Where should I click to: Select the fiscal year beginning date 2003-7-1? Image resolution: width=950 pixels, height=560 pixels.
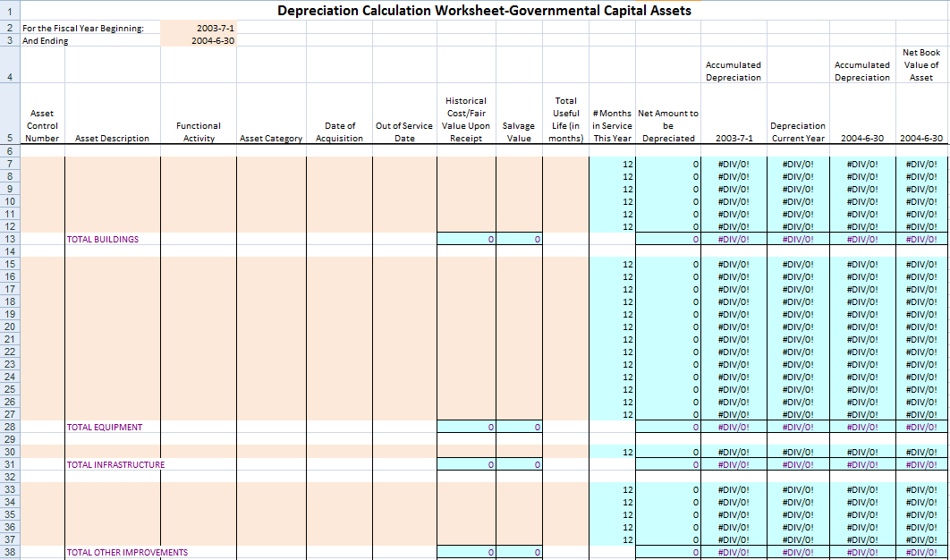215,28
